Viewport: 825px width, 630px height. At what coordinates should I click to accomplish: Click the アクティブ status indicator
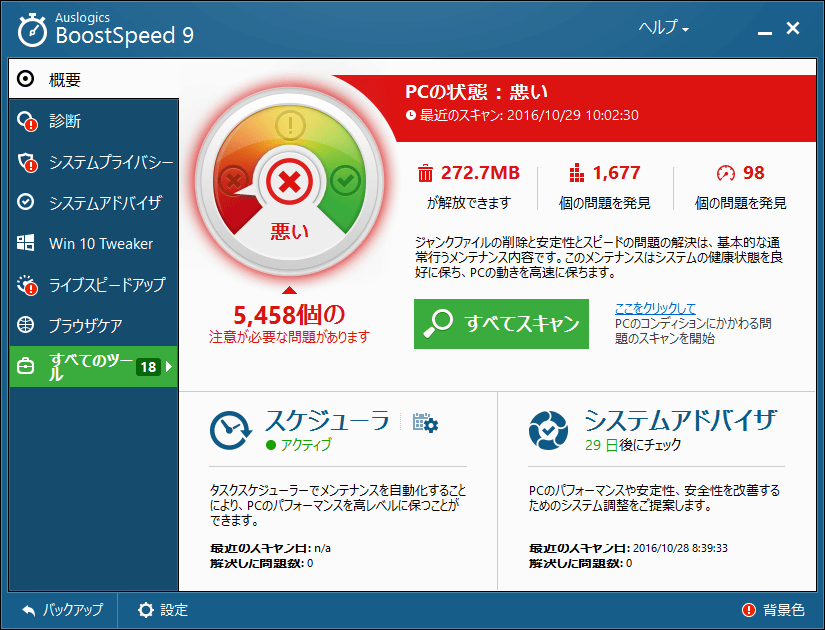click(x=299, y=445)
